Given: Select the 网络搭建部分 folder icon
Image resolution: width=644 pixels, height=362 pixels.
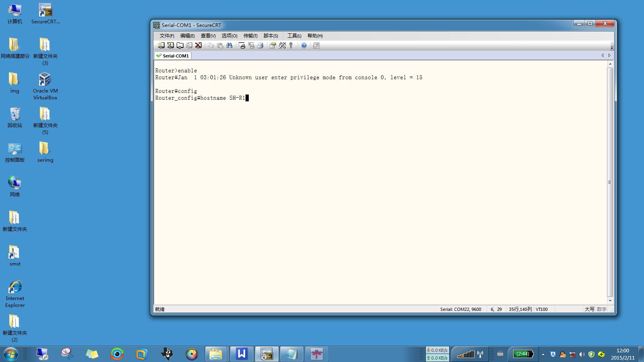Looking at the screenshot, I should tap(15, 49).
